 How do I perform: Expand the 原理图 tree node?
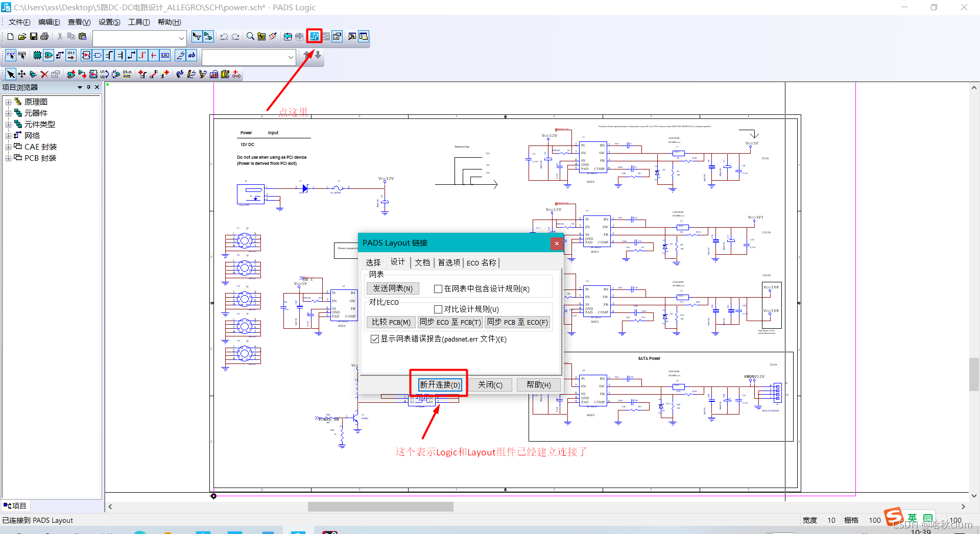coord(8,102)
